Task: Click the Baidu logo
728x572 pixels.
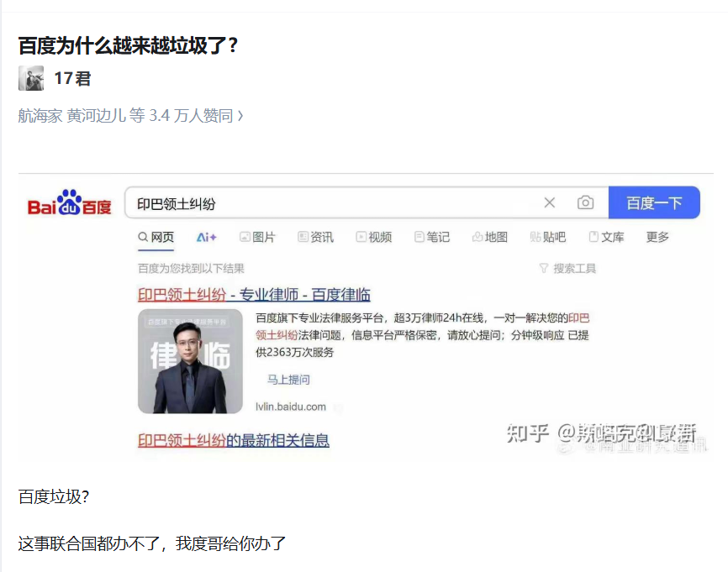Action: [70, 202]
